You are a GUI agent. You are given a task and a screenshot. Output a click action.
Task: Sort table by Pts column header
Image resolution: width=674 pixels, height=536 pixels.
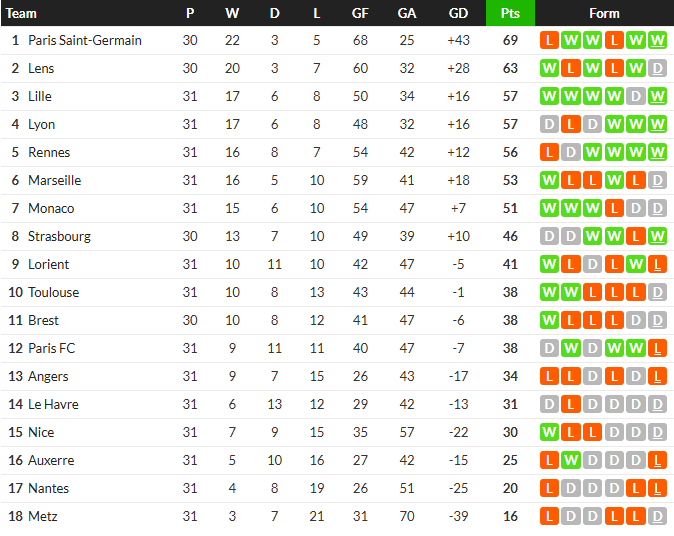510,13
